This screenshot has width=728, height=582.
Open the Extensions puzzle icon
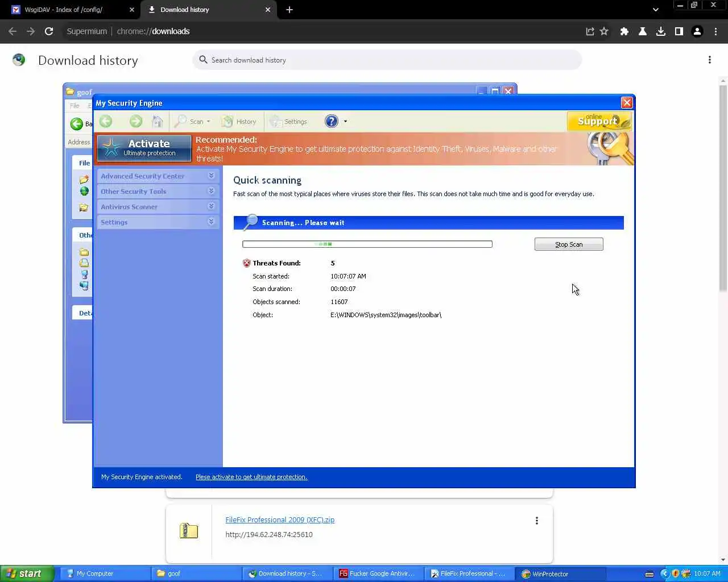pos(624,31)
